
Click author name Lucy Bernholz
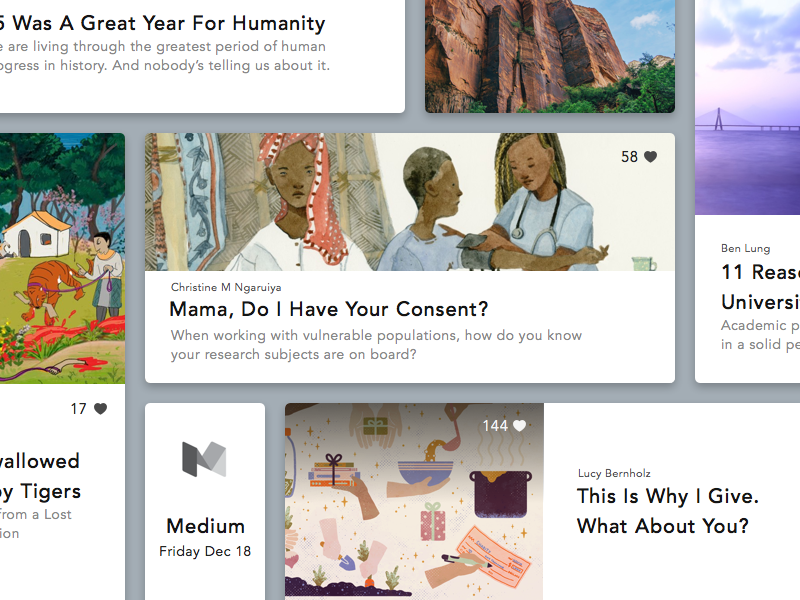(x=614, y=473)
